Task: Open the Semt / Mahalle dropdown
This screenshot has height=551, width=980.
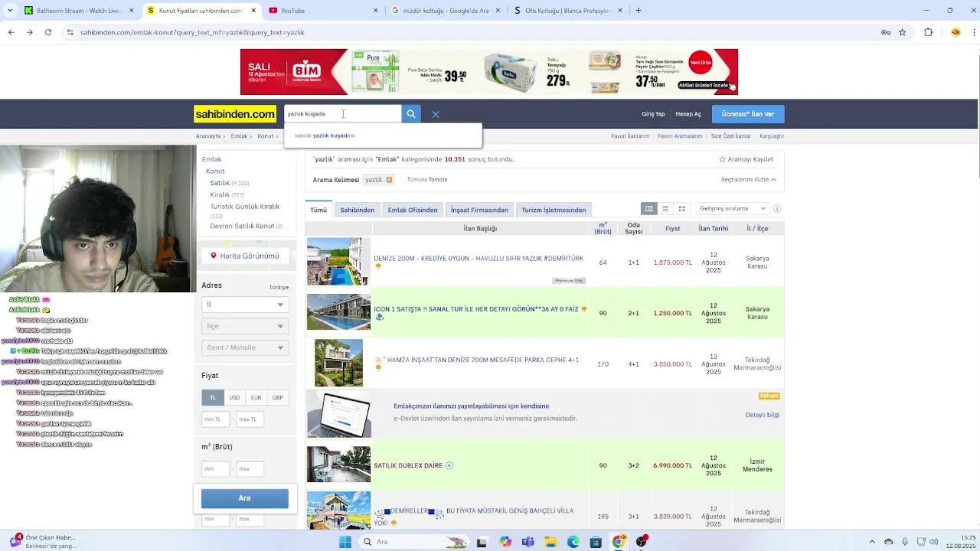Action: (245, 347)
